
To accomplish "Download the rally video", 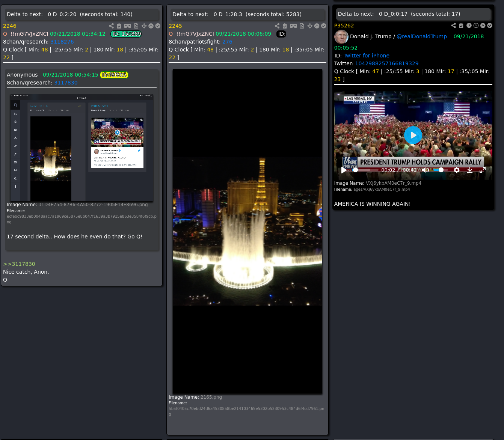I will click(470, 170).
